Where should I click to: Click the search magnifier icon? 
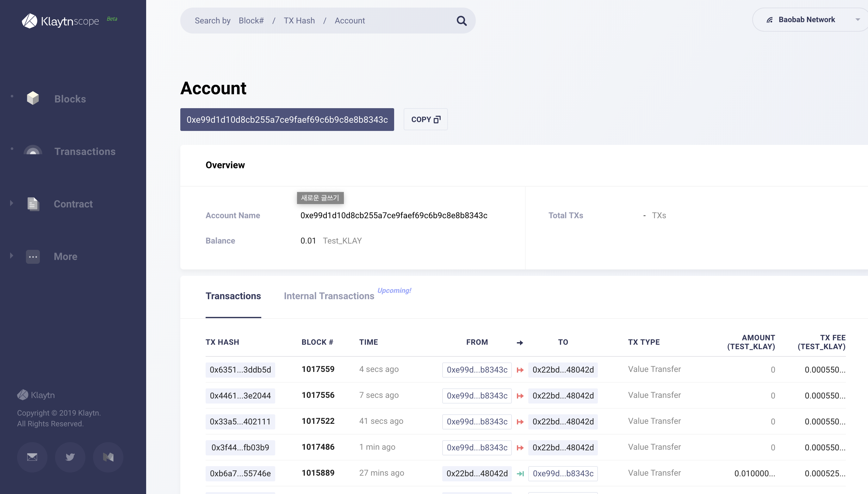(x=462, y=21)
